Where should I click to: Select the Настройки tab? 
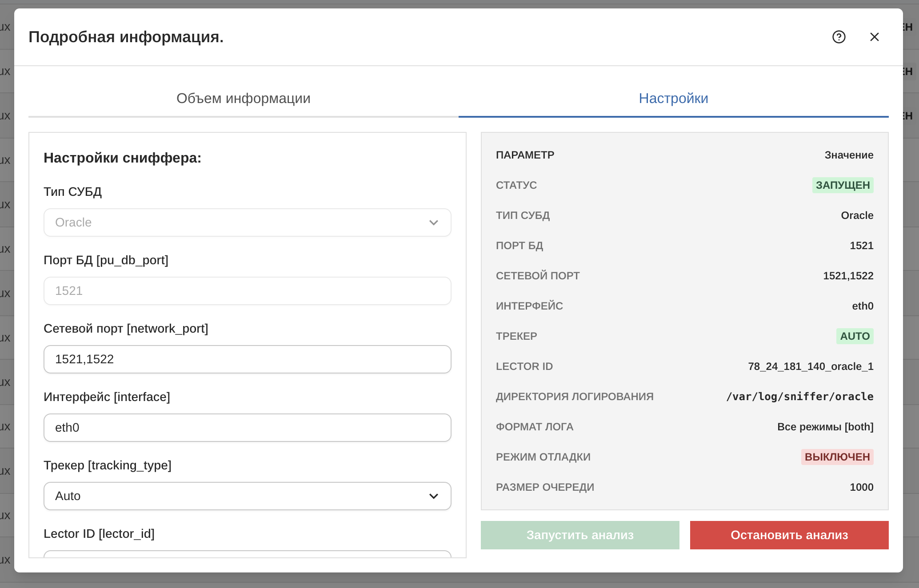[673, 98]
